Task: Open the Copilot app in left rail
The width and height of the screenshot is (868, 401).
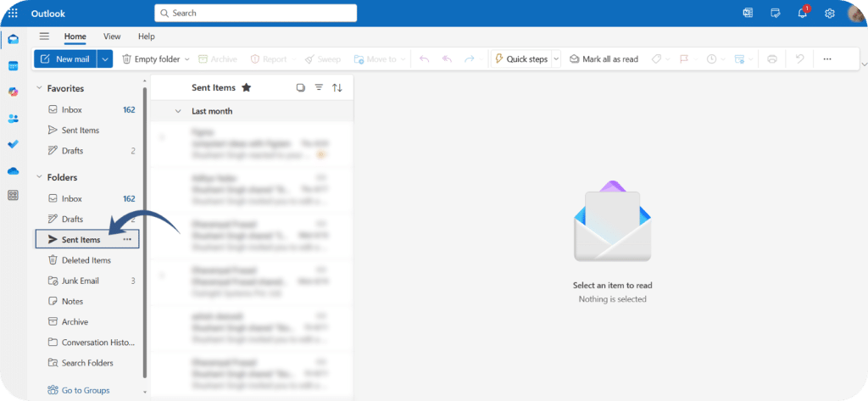Action: click(14, 92)
